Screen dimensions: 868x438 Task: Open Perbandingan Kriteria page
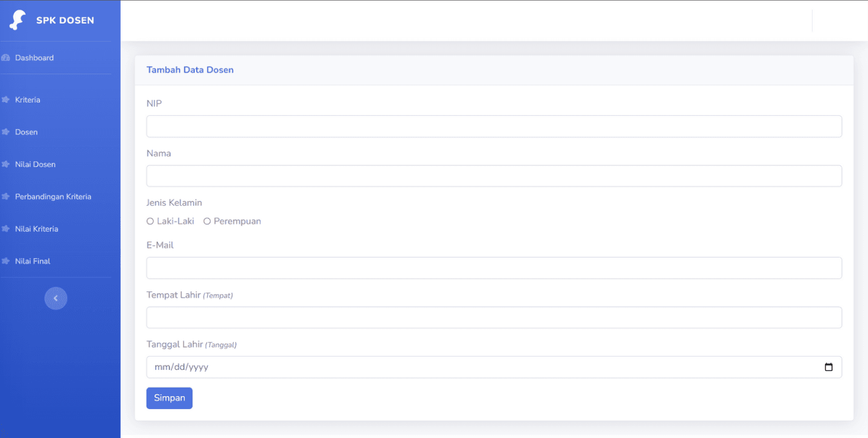click(x=53, y=197)
